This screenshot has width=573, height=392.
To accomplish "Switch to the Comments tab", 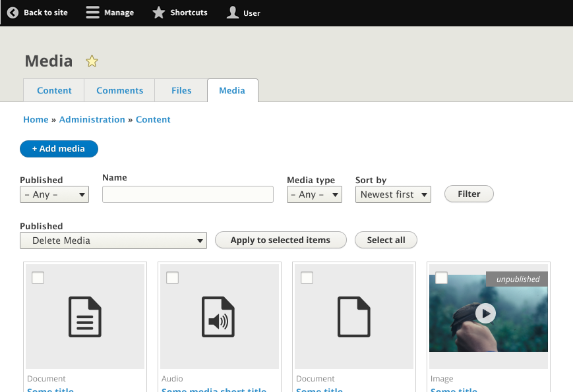I will [119, 90].
